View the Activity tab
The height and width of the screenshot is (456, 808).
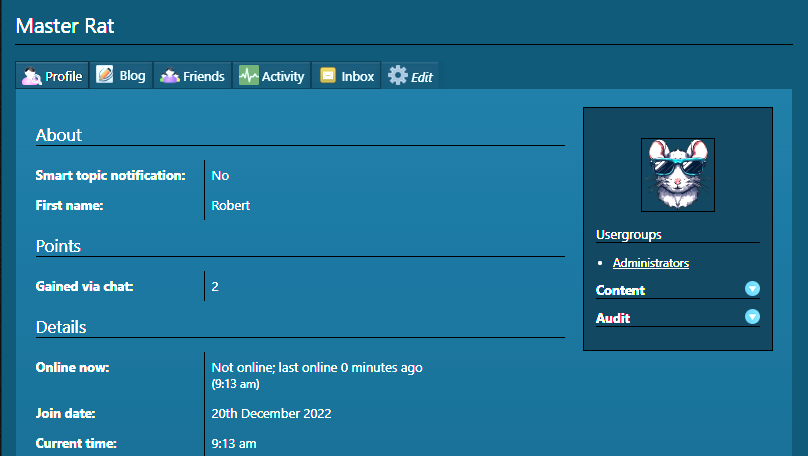coord(283,77)
